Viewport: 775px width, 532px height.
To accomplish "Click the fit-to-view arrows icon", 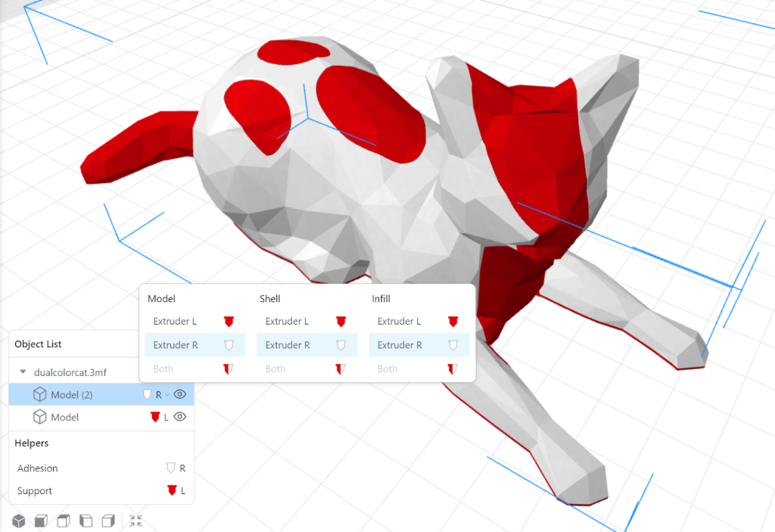I will [x=136, y=521].
